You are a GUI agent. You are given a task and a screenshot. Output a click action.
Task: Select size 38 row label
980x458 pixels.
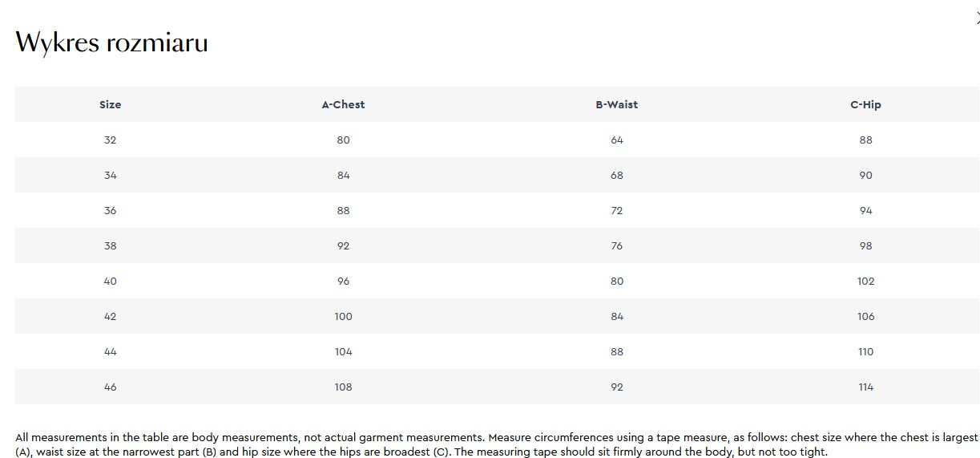tap(110, 245)
